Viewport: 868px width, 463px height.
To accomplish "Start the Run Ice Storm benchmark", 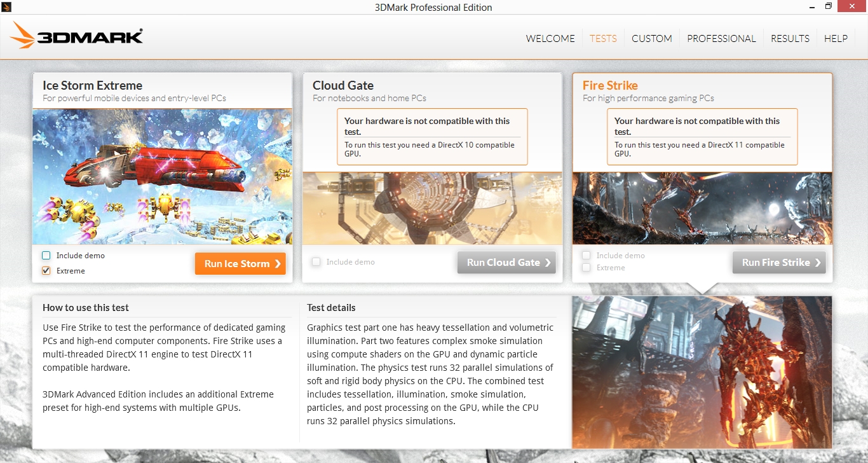I will pos(240,264).
